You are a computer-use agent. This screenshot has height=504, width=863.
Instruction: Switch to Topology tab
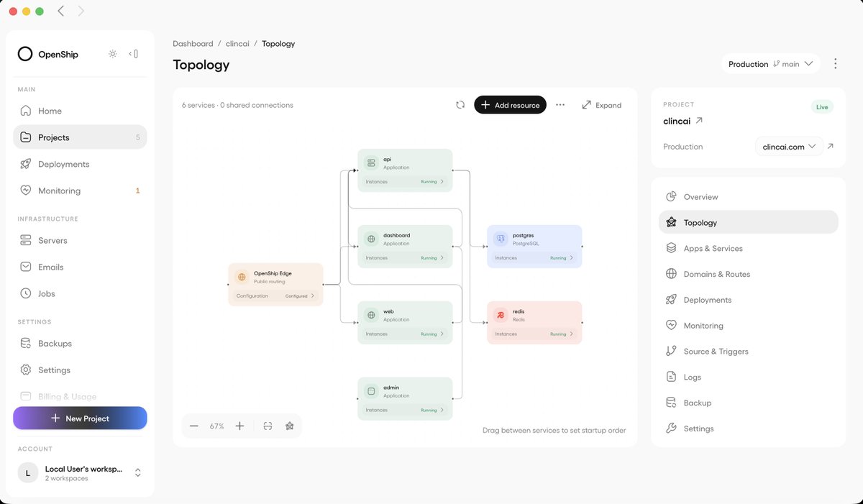(x=748, y=223)
